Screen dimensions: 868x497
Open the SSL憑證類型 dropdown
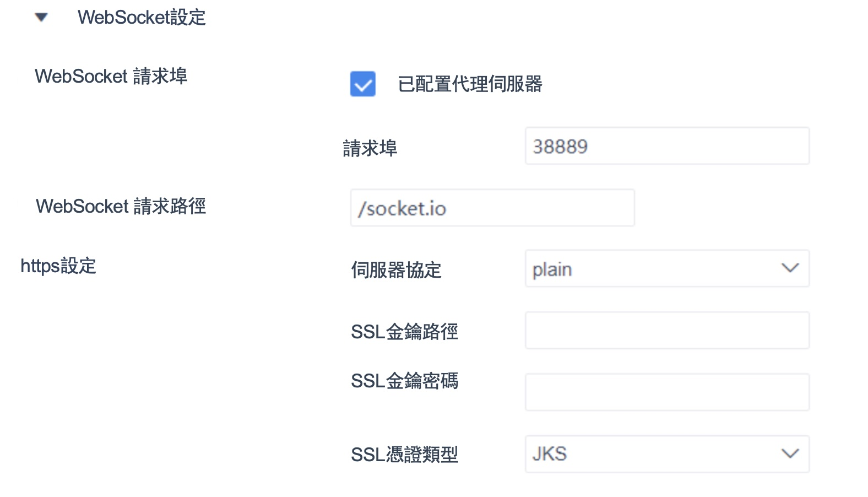coord(666,453)
